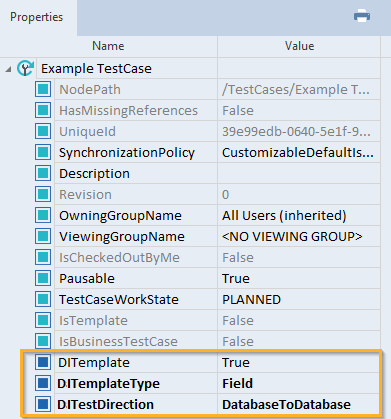This screenshot has height=419, width=391.
Task: Click the IsTemplate value False
Action: click(238, 320)
